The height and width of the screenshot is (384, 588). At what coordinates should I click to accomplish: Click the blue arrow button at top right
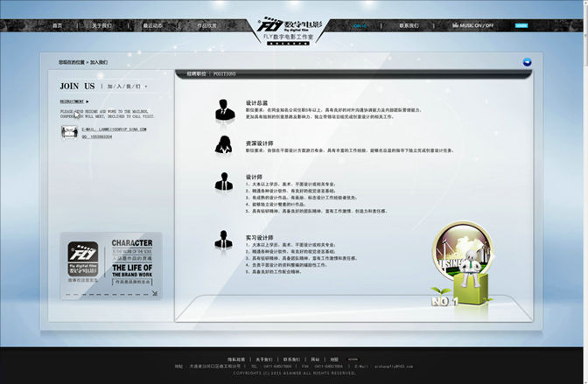click(527, 62)
